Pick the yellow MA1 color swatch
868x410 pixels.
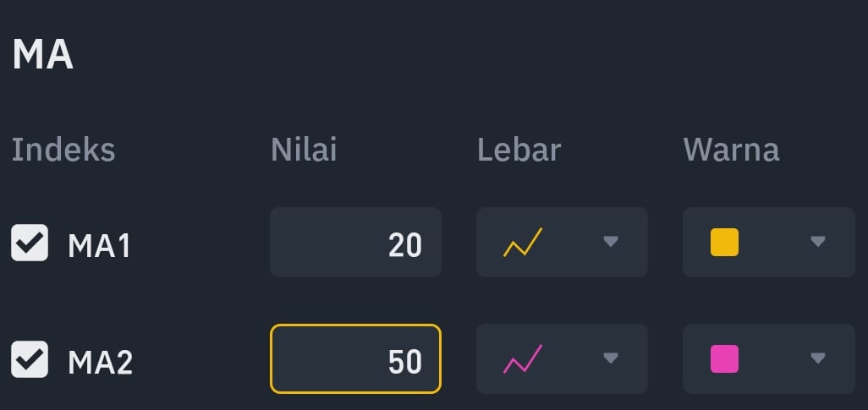[x=725, y=242]
